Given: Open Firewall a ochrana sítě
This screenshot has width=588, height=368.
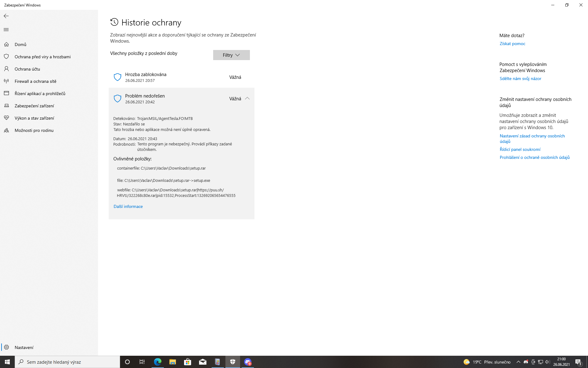Looking at the screenshot, I should click(36, 81).
